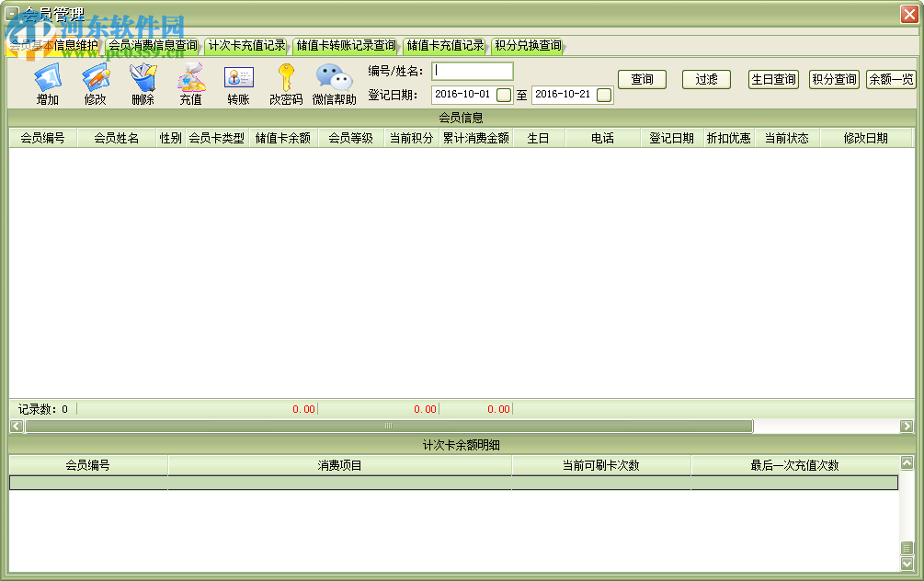
Task: Open start date calendar dropdown button
Action: [504, 95]
